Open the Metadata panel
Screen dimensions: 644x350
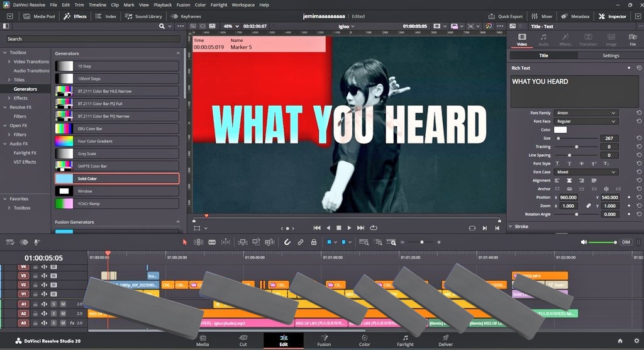coord(575,16)
